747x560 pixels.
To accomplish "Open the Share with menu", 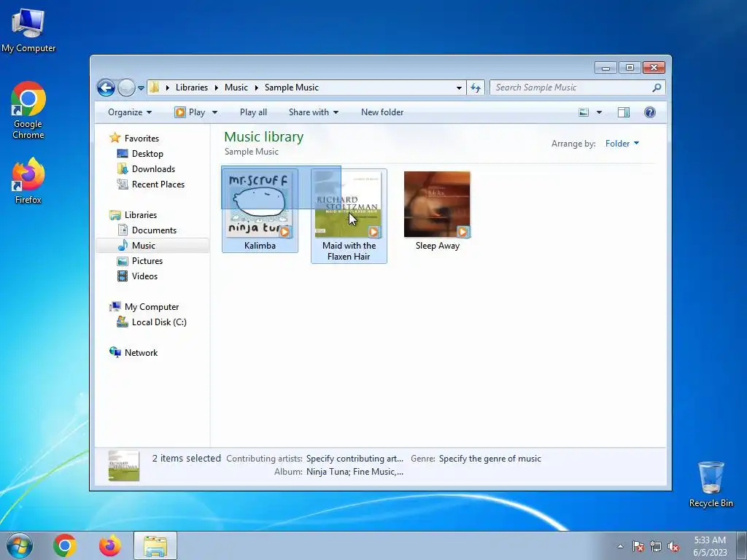I will coord(314,112).
